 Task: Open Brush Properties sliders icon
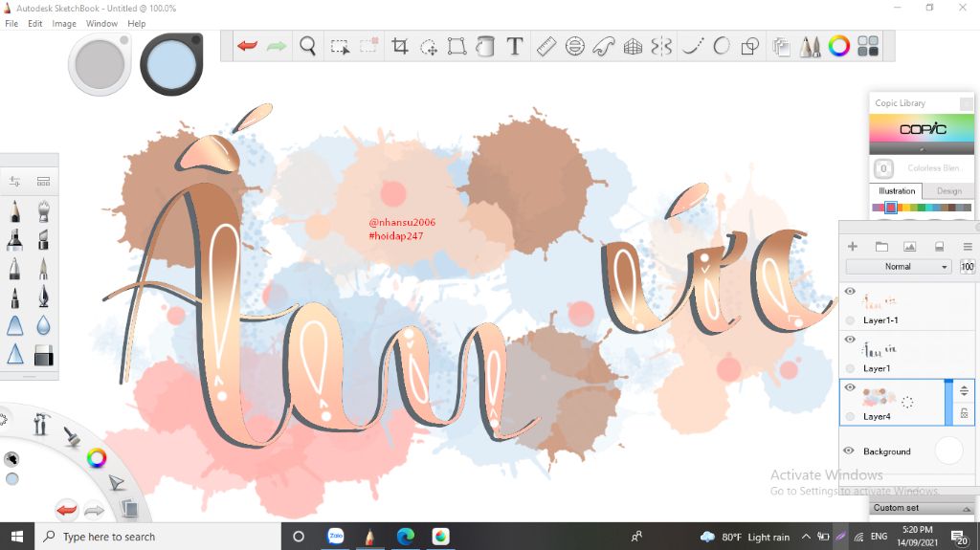click(x=15, y=181)
